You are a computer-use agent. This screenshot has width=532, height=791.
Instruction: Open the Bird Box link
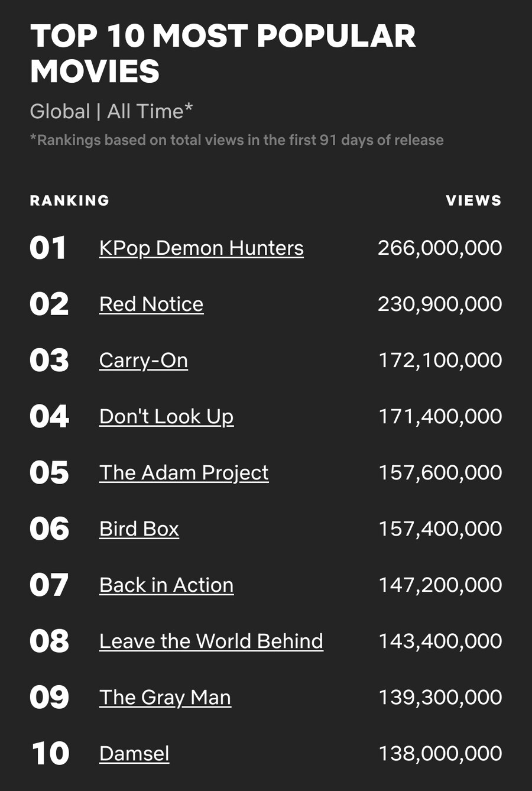coord(139,529)
